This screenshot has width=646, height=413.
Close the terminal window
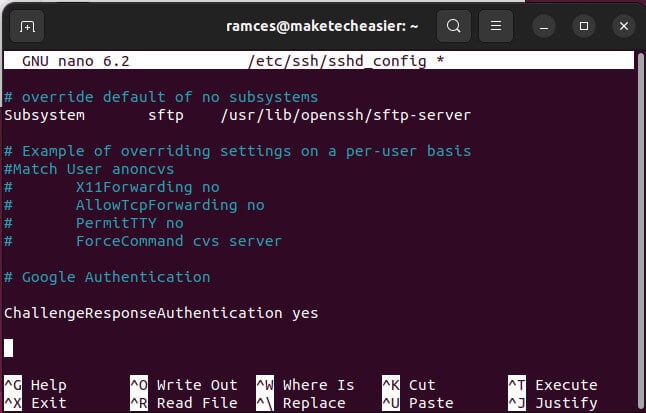coord(624,26)
